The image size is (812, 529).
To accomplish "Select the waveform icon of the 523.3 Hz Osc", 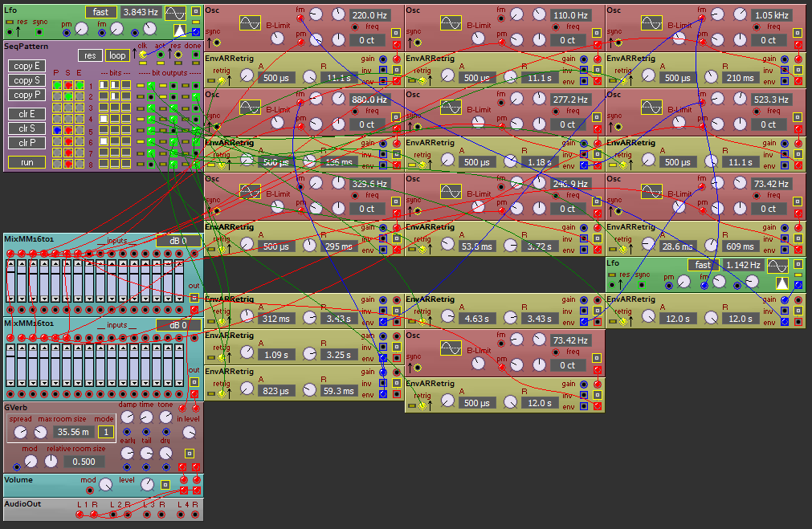I will [x=651, y=107].
